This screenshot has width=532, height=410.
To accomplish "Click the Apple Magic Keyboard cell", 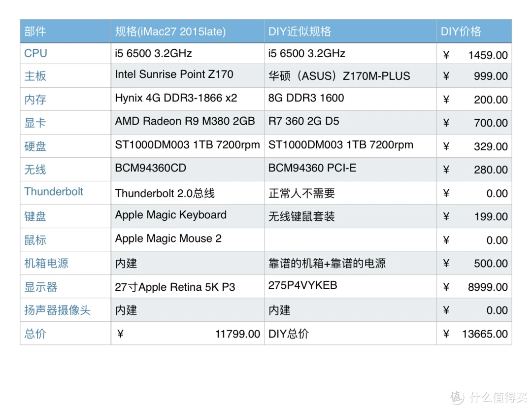I will click(x=188, y=216).
